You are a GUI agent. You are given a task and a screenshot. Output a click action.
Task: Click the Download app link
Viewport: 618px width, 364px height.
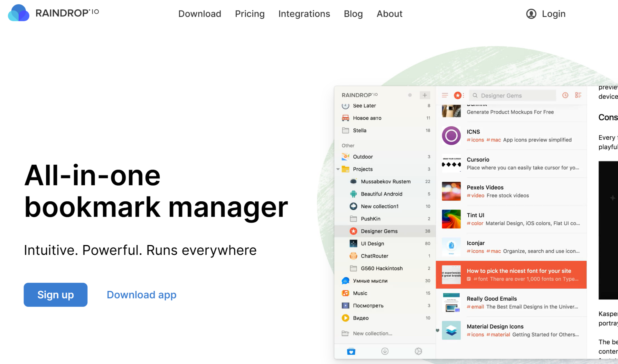141,295
